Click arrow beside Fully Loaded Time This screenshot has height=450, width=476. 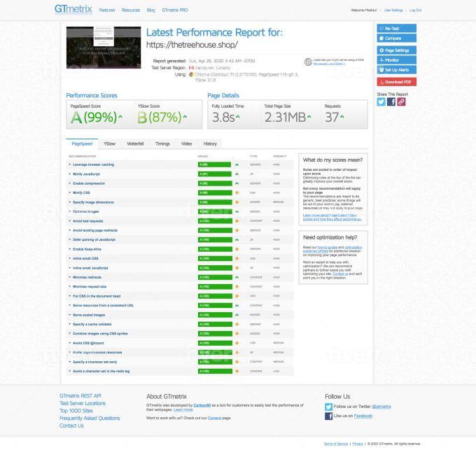coord(238,116)
